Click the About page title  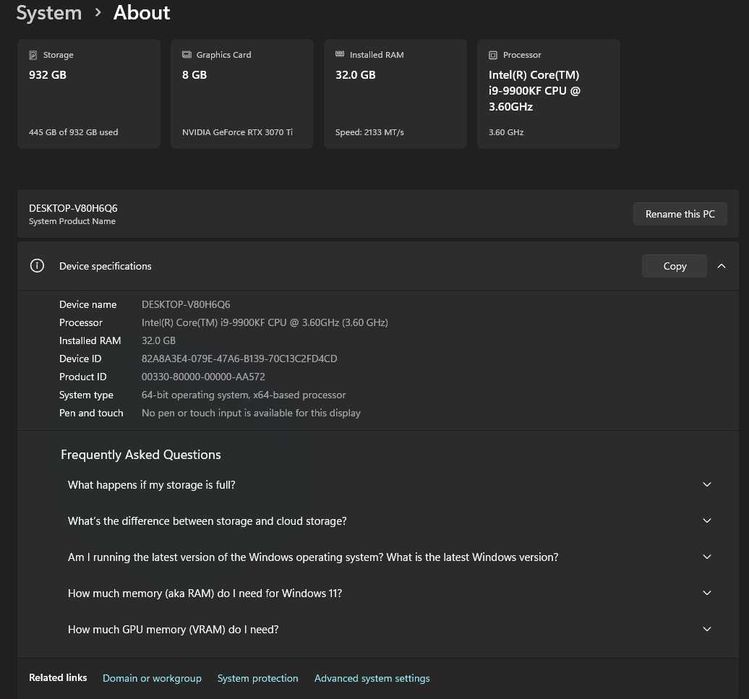coord(141,13)
